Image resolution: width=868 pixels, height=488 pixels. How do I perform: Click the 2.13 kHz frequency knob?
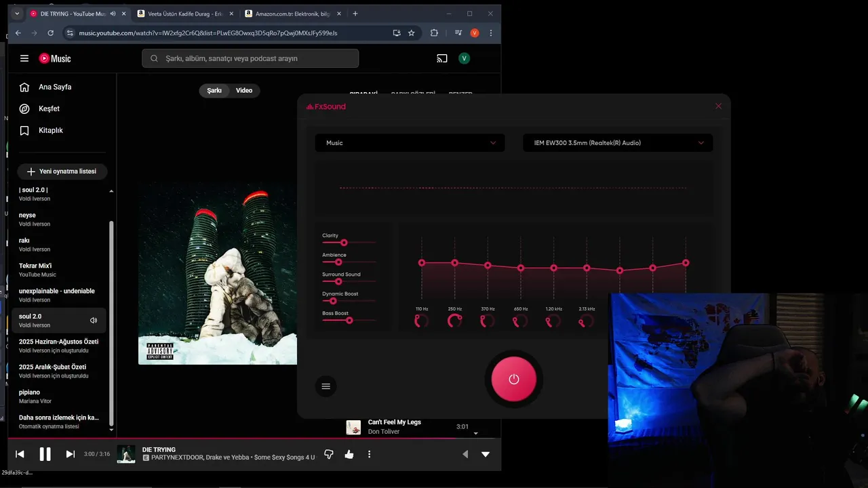point(587,321)
